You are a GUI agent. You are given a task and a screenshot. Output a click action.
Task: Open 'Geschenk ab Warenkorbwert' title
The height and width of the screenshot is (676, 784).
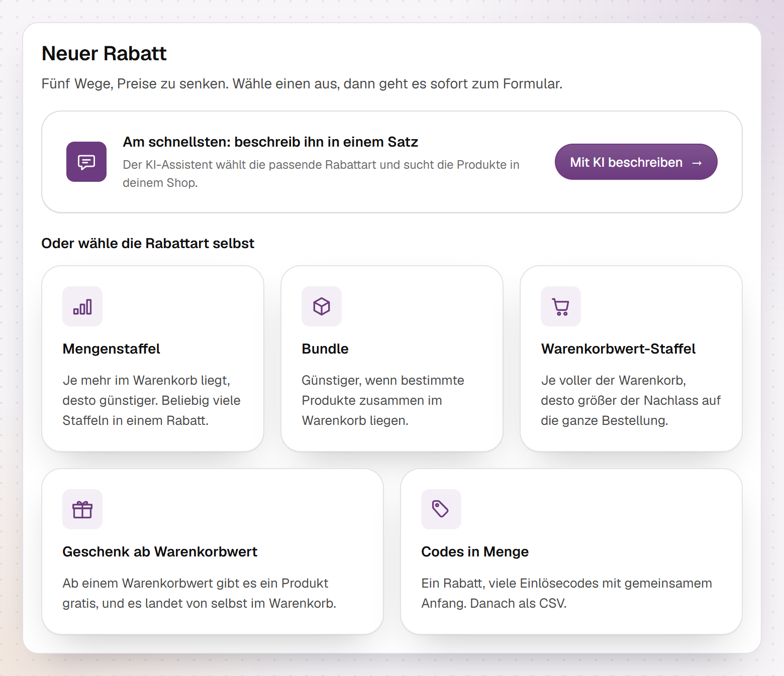160,551
